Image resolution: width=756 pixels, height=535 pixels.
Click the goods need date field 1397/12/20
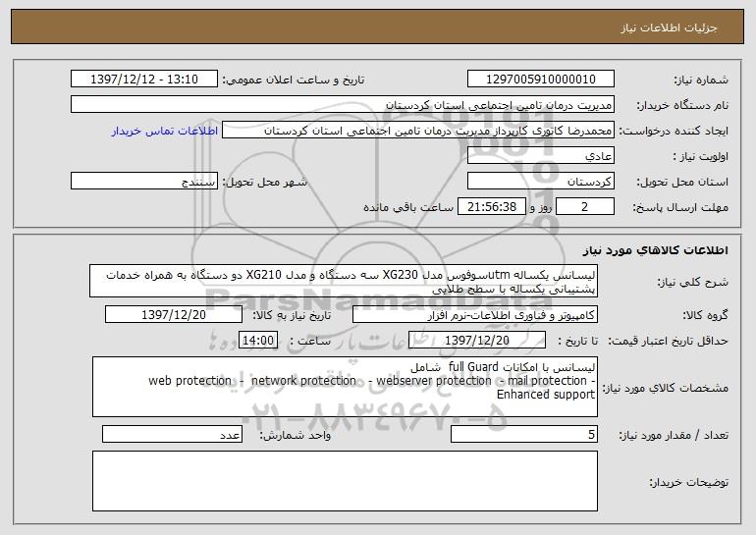click(x=174, y=315)
